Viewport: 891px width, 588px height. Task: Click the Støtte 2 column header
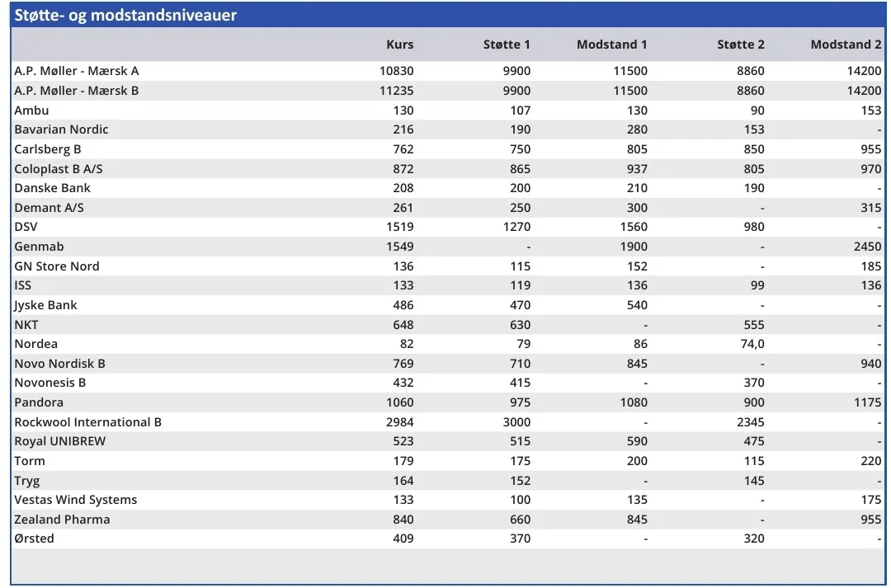tap(740, 45)
